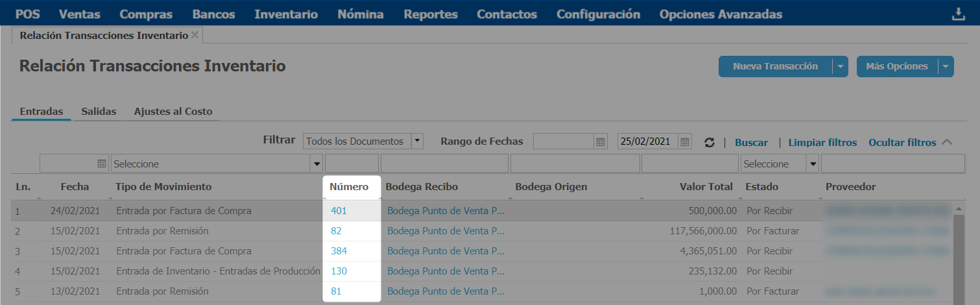This screenshot has width=980, height=305.
Task: Click the Número column filter field
Action: (352, 164)
